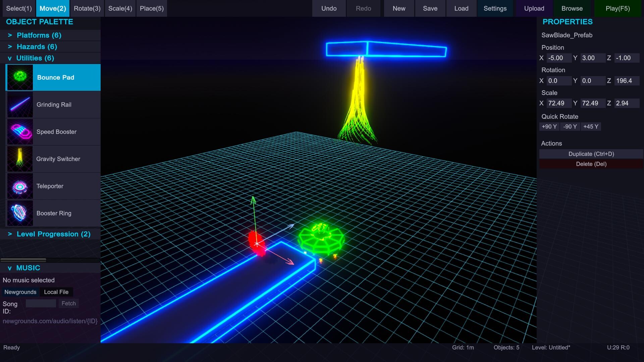Open the Settings menu
644x362 pixels.
495,8
